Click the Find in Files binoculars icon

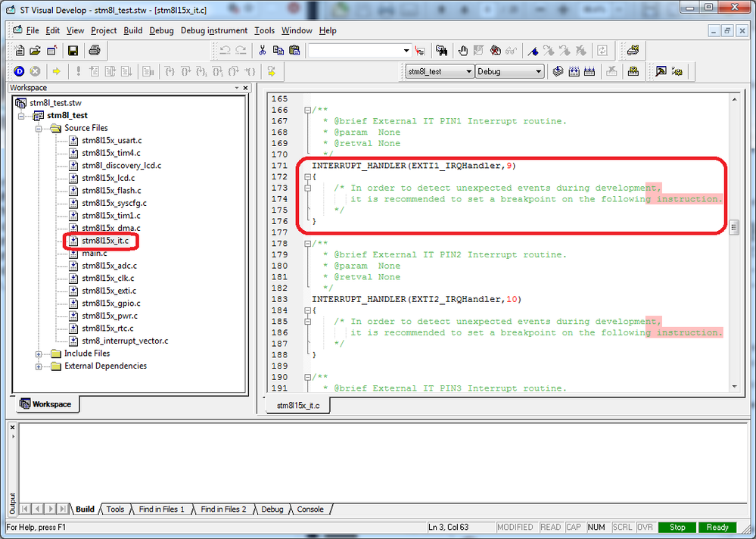pyautogui.click(x=441, y=51)
